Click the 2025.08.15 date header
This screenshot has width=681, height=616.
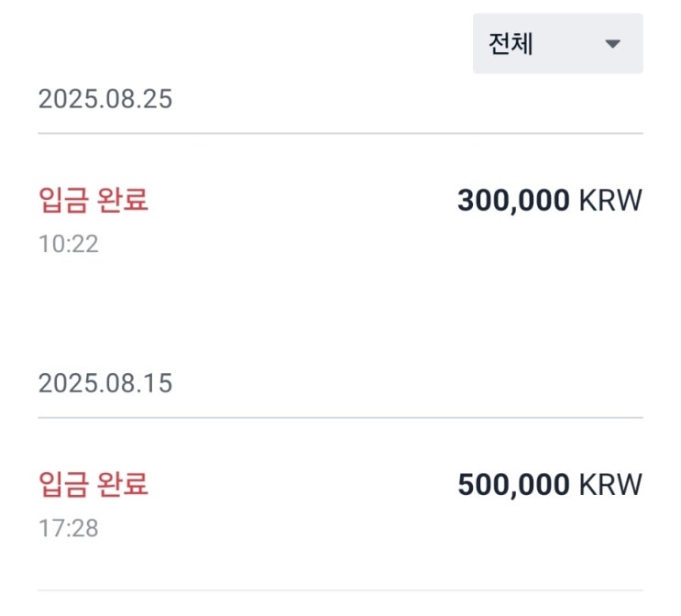coord(104,383)
